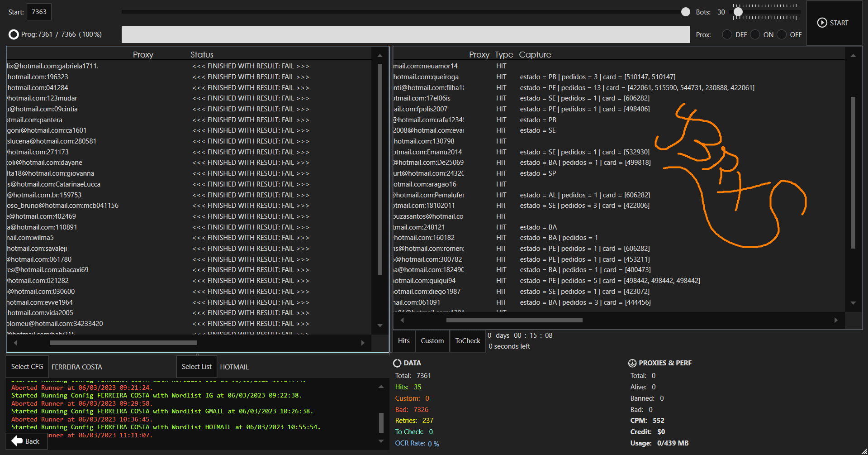Switch to the ToCheck tab
Image resolution: width=868 pixels, height=455 pixels.
tap(468, 341)
